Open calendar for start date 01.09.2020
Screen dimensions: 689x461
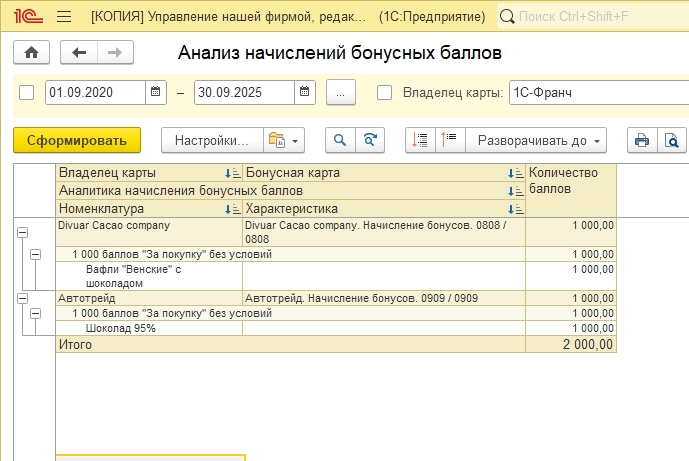[156, 92]
